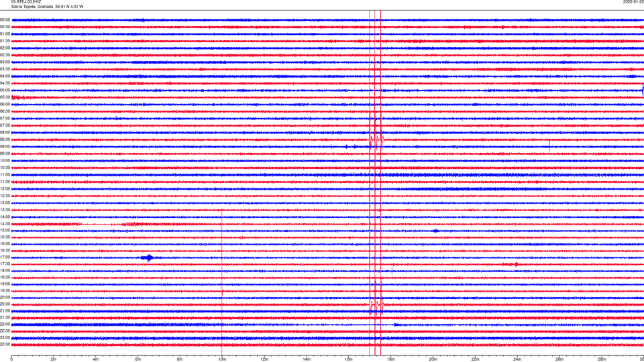Click the small blue event on 15:00 trace
Viewport: 644px width, 362px height.
(x=436, y=231)
